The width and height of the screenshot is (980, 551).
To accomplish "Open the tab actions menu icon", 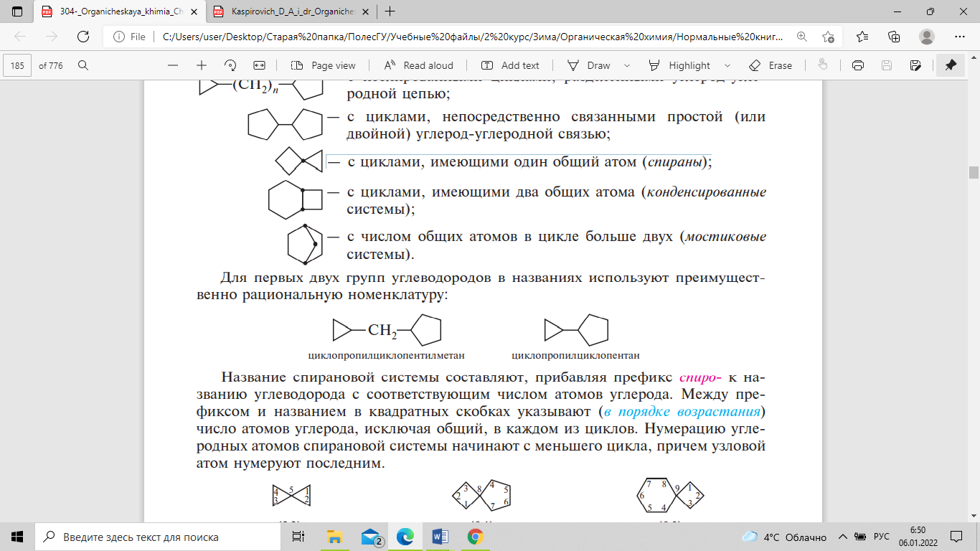I will point(17,11).
